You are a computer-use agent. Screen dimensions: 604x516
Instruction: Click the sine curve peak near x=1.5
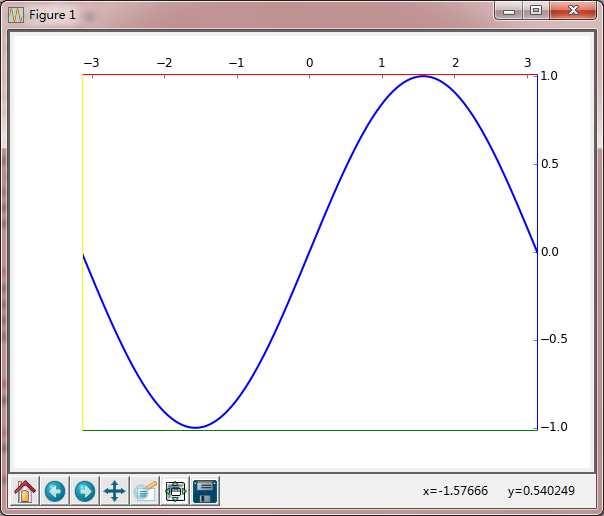[x=423, y=76]
